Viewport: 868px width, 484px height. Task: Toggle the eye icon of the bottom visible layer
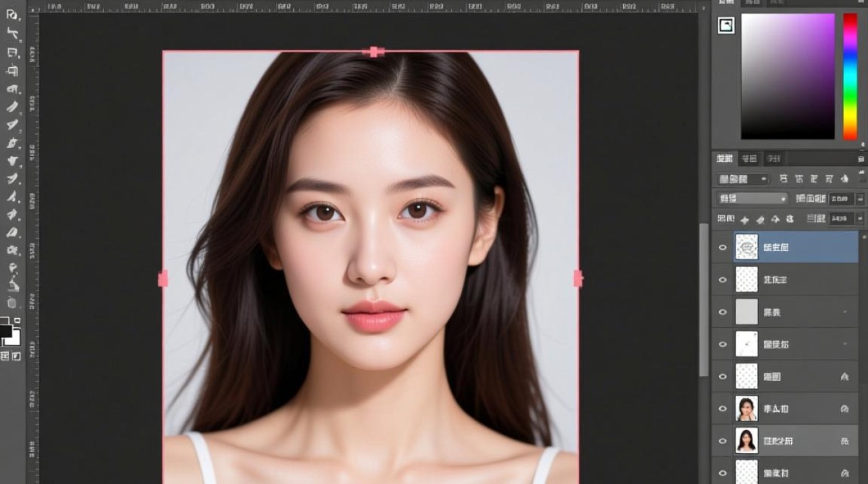(x=723, y=473)
